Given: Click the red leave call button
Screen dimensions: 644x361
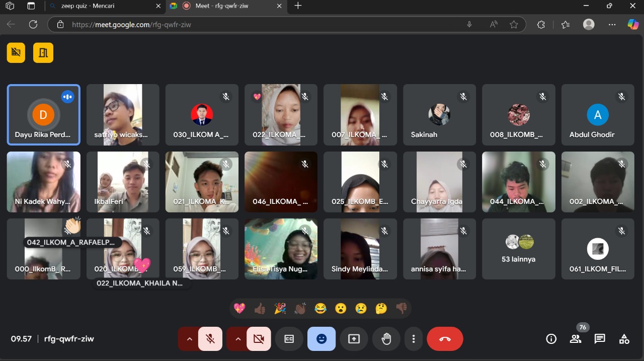Looking at the screenshot, I should 445,339.
